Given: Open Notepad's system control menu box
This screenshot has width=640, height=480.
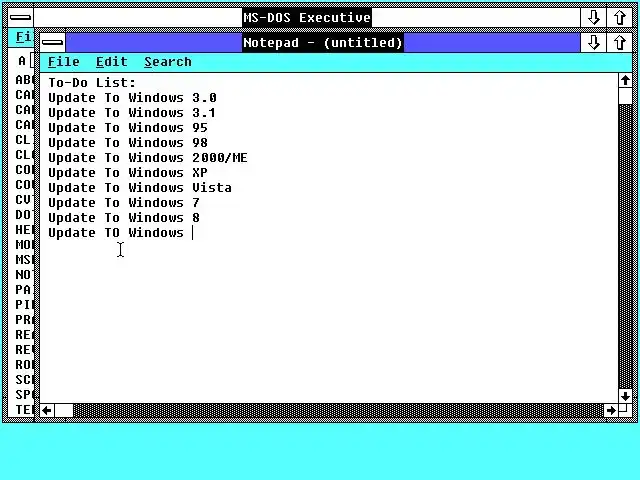Looking at the screenshot, I should [x=53, y=42].
